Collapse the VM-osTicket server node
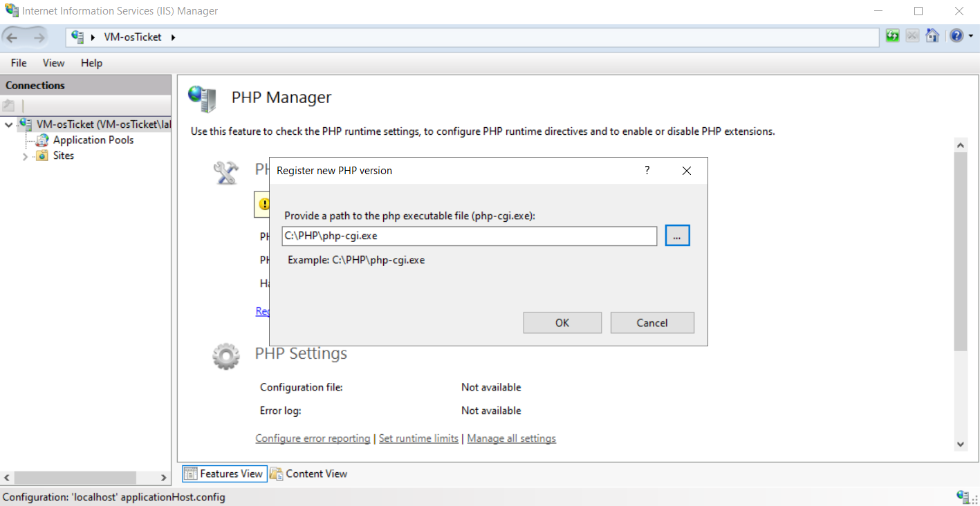This screenshot has height=506, width=980. pos(8,124)
